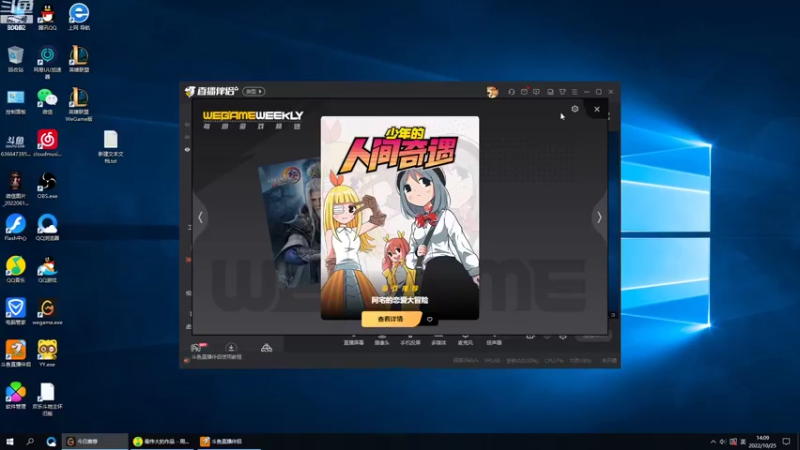Launch QQ Browser from the taskbar
The image size is (800, 450).
51,441
